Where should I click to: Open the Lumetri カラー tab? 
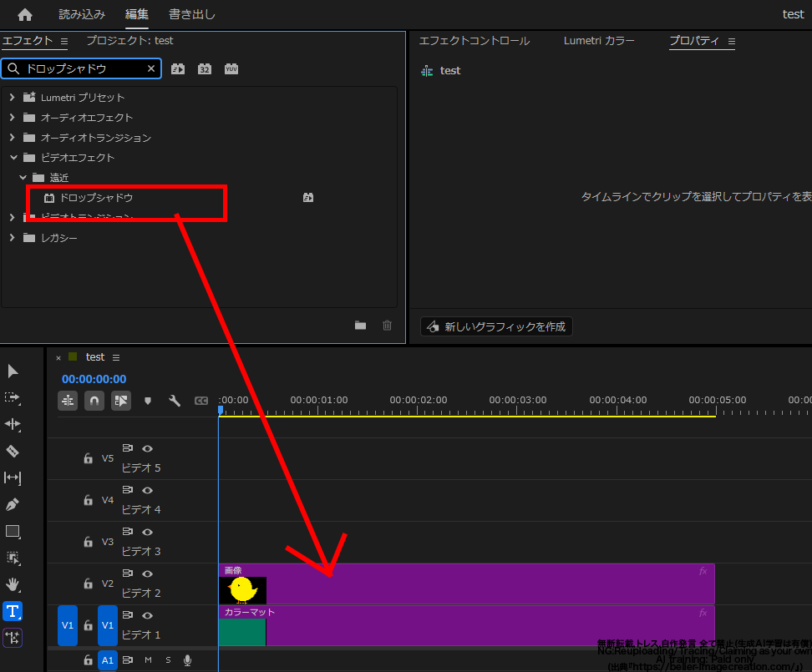599,41
